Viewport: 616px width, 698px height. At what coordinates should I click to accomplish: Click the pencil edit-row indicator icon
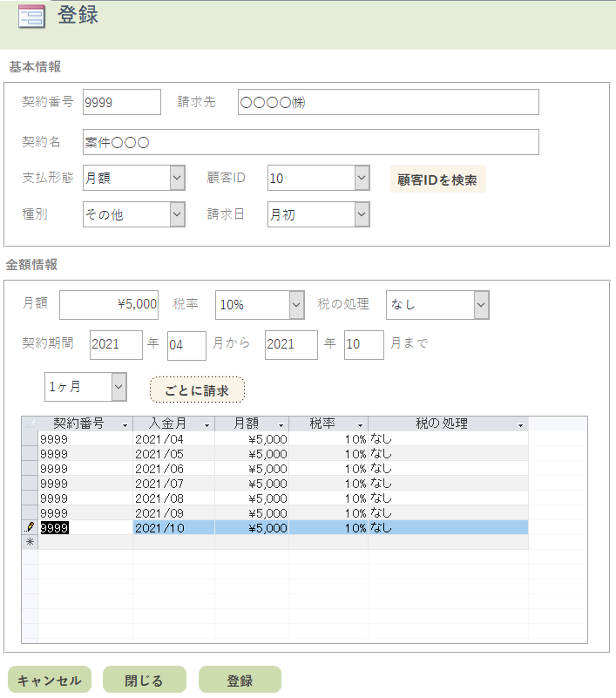click(30, 527)
